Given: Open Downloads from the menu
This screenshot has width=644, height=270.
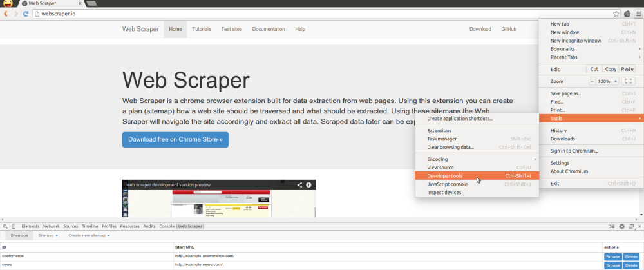Looking at the screenshot, I should pos(591,139).
